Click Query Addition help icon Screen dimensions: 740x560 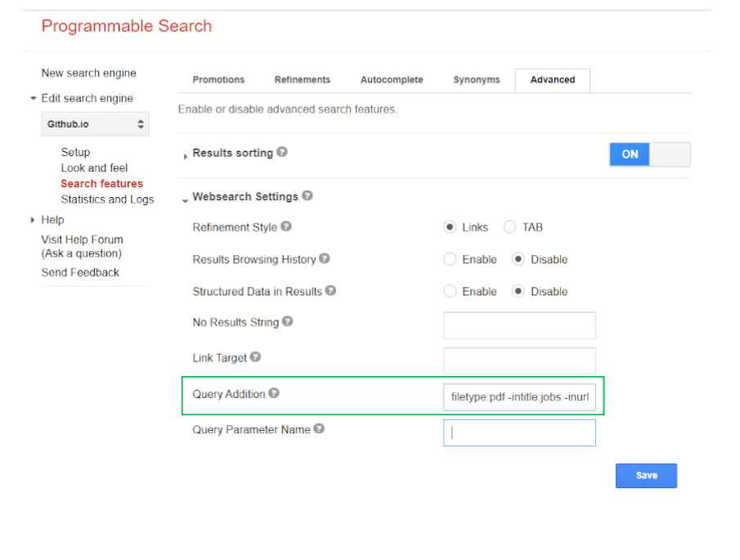274,393
